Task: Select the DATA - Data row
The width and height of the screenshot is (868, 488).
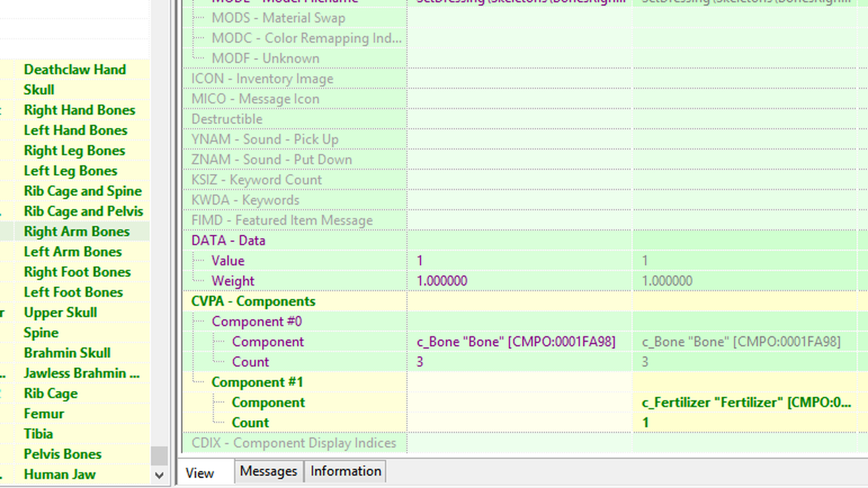Action: pos(228,241)
